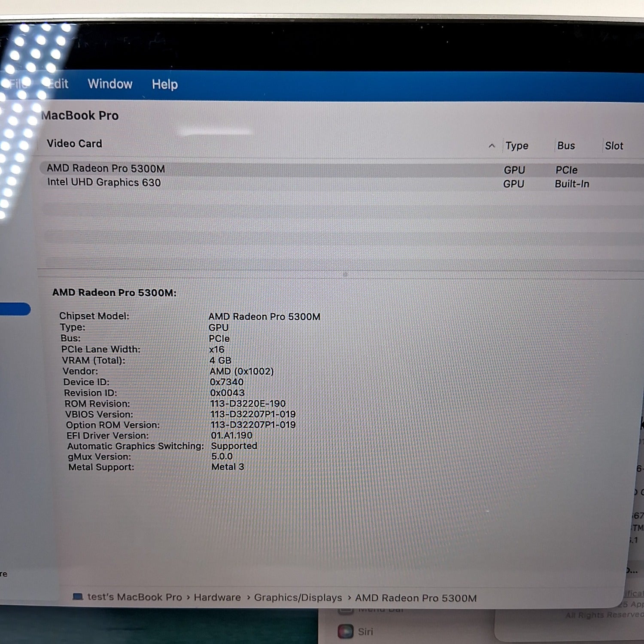Click test's MacBook Pro in the path bar

tap(134, 597)
